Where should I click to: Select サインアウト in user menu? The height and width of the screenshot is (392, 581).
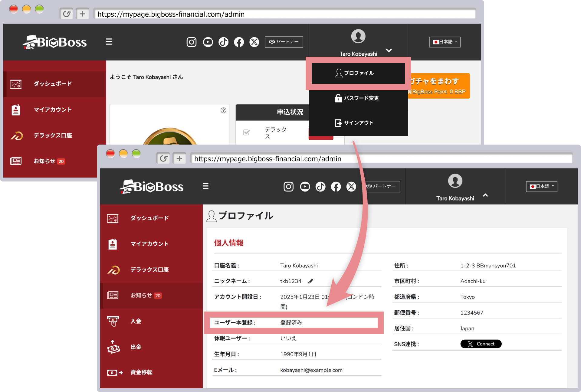point(358,123)
